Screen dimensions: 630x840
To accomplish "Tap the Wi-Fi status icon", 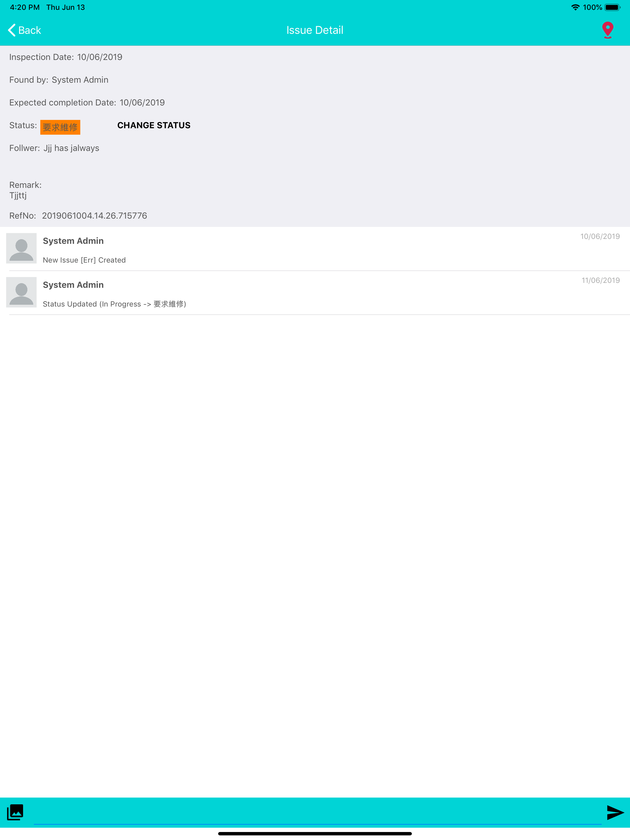I will pyautogui.click(x=575, y=7).
